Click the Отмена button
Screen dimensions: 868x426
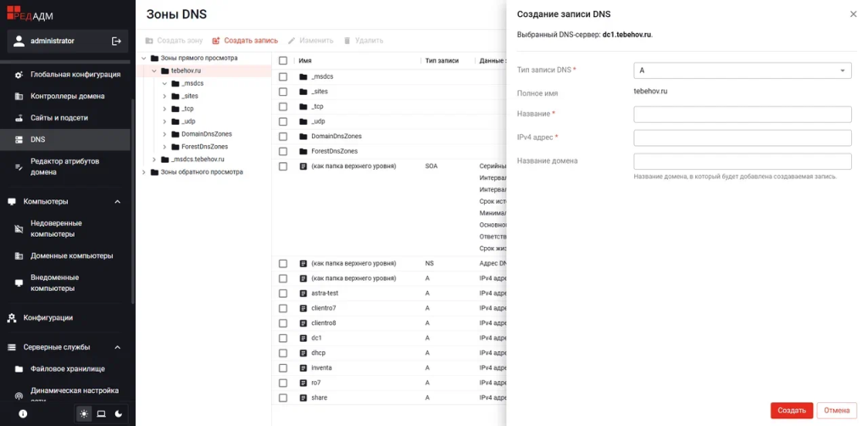(836, 411)
